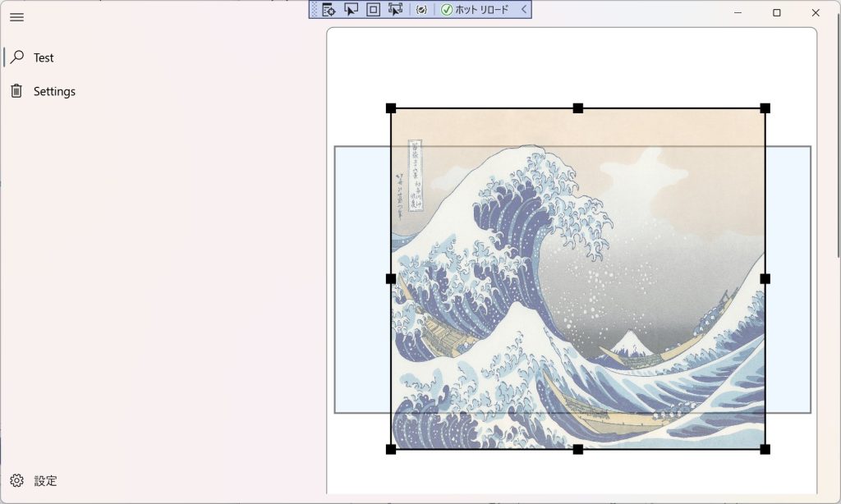Click the right-middle crop handle
The image size is (841, 504).
(765, 279)
